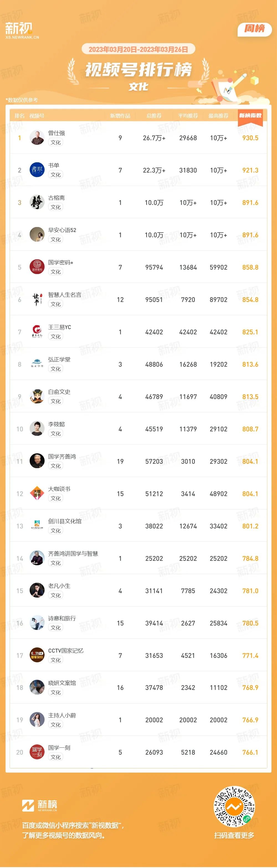Click the 新榜指数 column header
Image resolution: width=277 pixels, height=868 pixels.
pyautogui.click(x=250, y=116)
